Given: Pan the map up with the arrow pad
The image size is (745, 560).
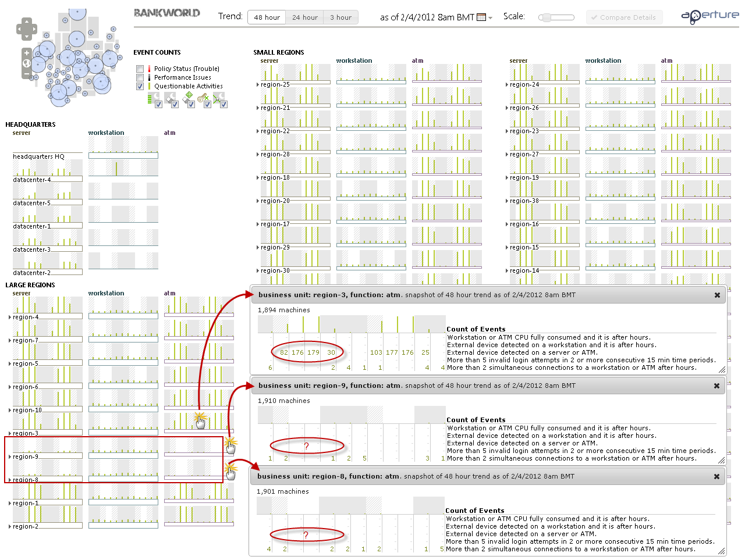Looking at the screenshot, I should [27, 22].
